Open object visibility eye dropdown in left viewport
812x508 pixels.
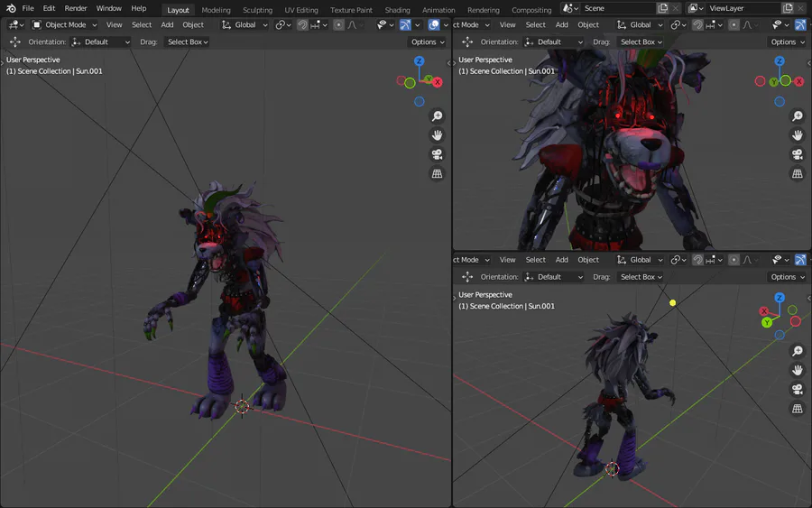385,25
